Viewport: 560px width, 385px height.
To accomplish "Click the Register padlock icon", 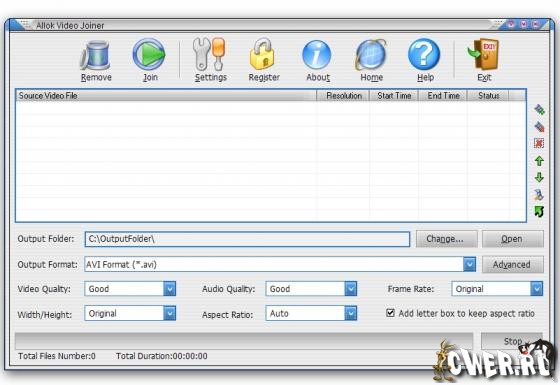I will pos(262,54).
